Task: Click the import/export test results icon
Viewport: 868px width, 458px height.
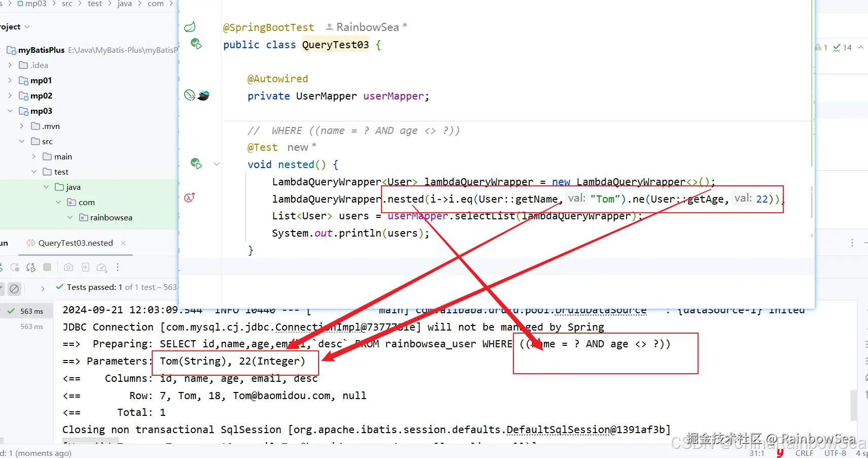Action: 85,267
